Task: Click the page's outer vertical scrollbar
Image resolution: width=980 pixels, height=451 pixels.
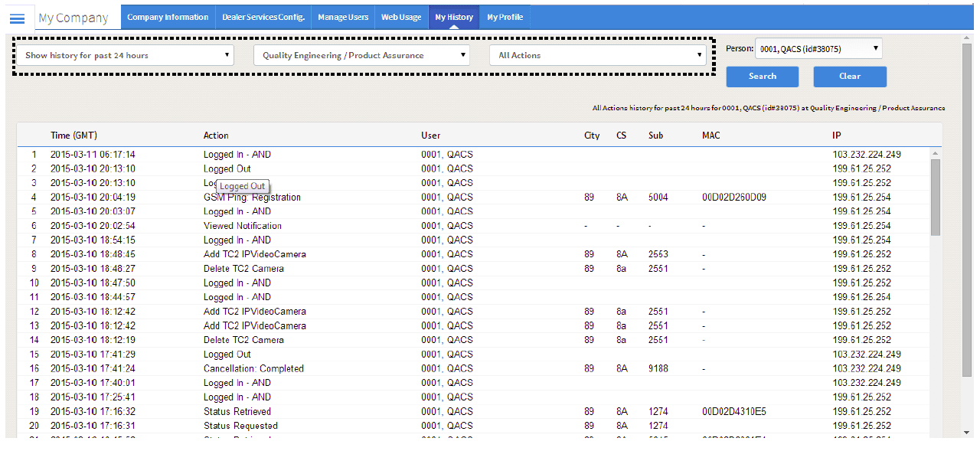Action: [967, 207]
